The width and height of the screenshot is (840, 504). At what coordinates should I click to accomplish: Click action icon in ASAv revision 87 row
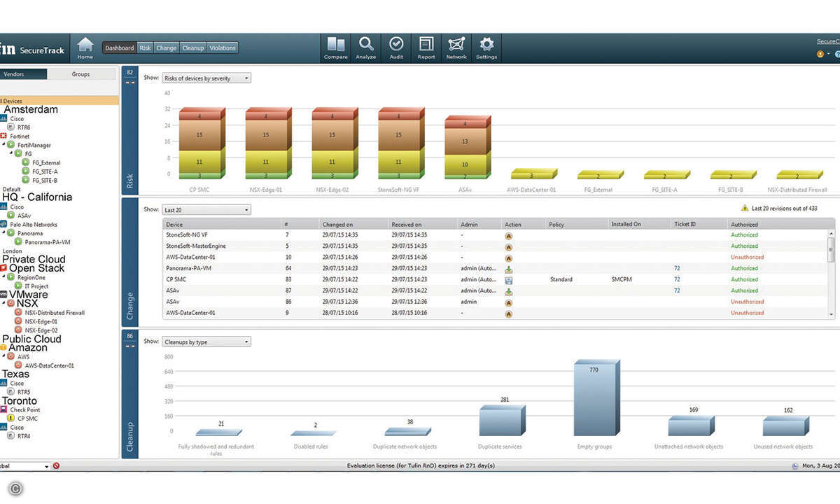pos(508,290)
